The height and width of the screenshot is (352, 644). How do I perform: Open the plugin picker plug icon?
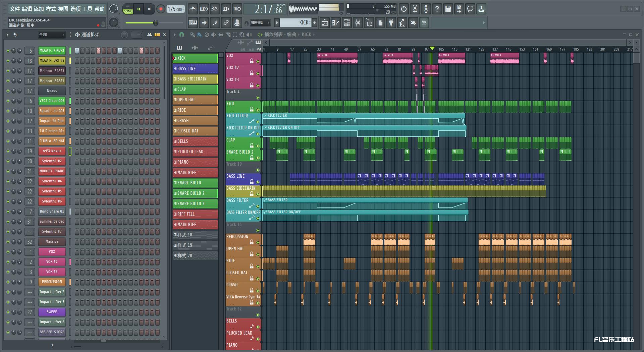391,23
